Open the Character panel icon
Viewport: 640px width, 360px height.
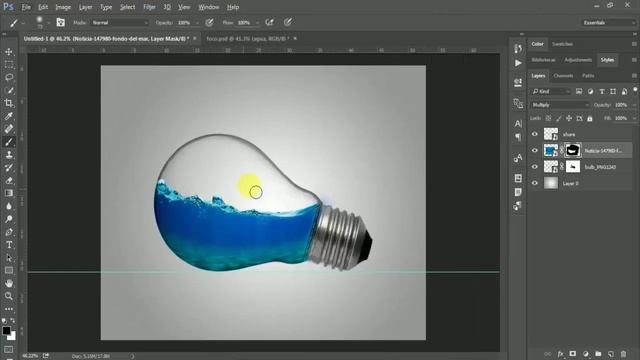518,123
